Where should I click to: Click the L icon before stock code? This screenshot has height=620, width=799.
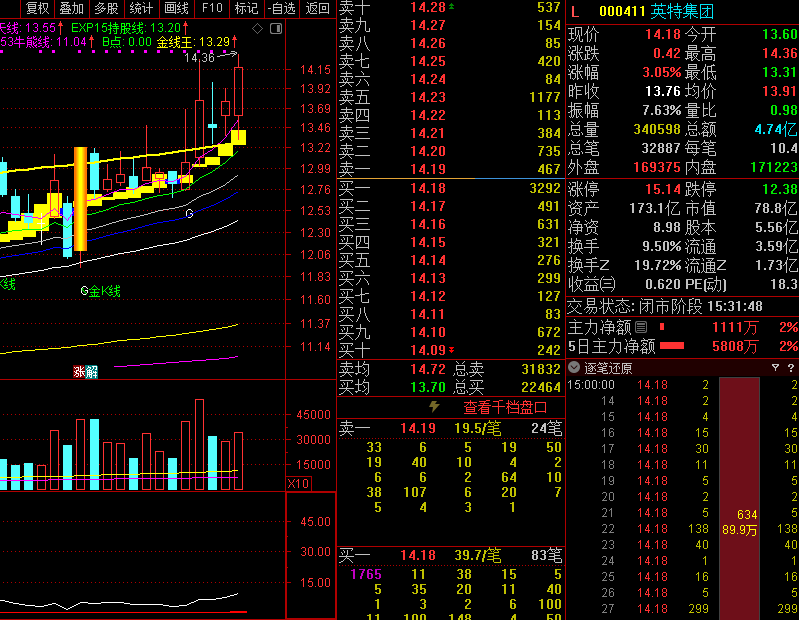(575, 12)
